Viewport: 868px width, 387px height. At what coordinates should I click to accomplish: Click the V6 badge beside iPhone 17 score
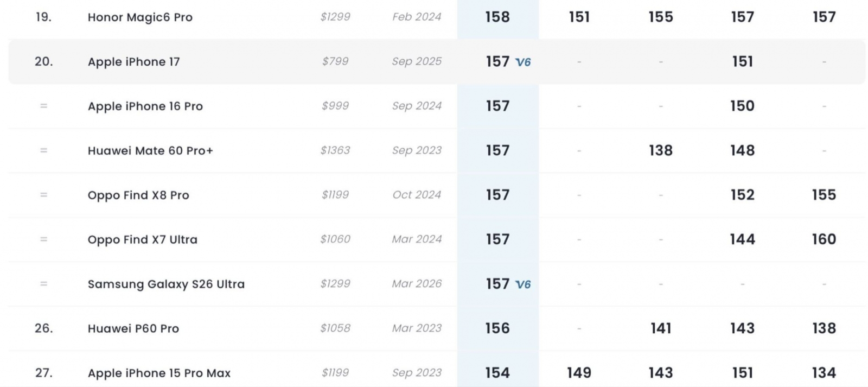pos(523,62)
